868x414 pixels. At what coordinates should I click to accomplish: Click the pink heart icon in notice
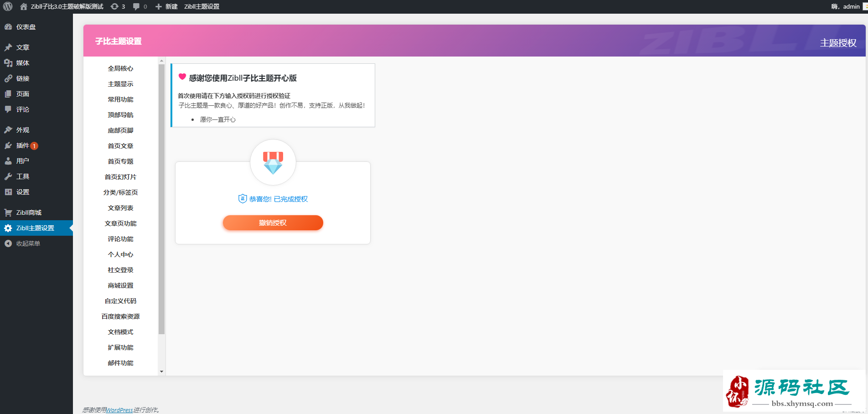182,77
